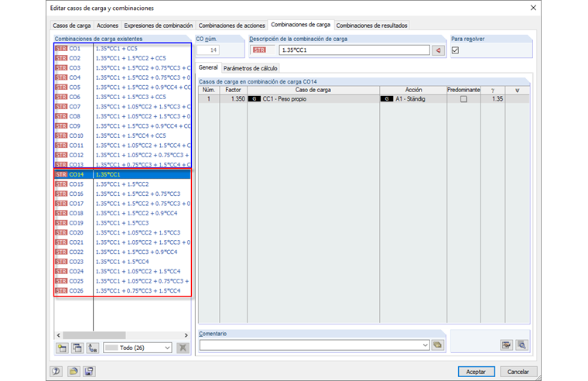This screenshot has height=381, width=588.
Task: Click the copy load combination icon
Action: click(x=77, y=348)
